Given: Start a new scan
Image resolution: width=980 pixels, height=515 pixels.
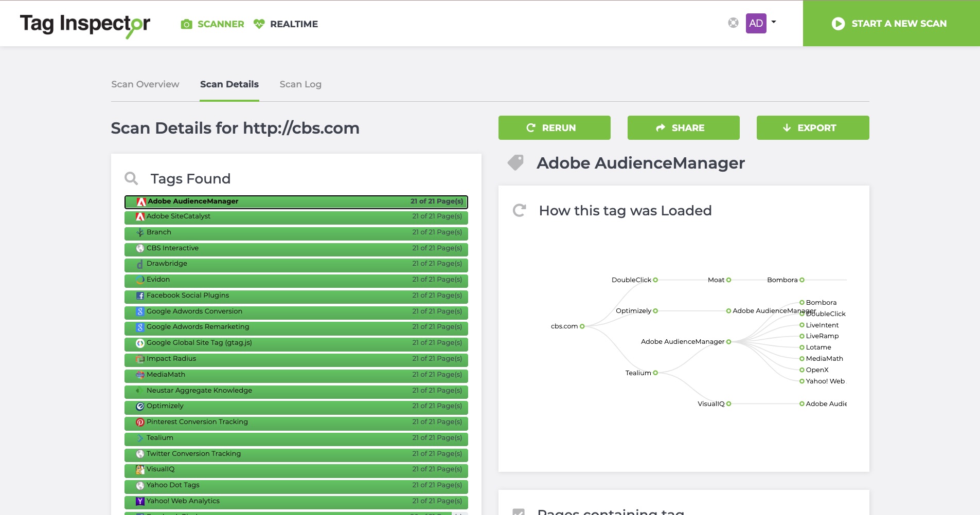Looking at the screenshot, I should pos(891,23).
